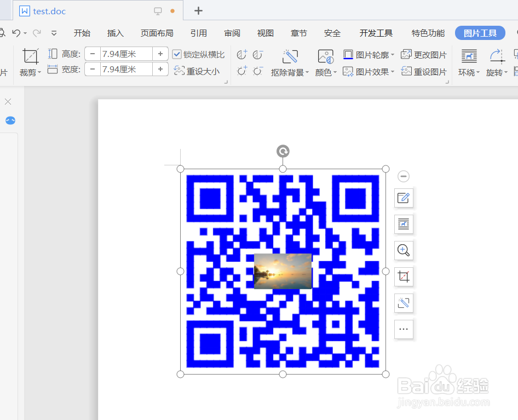The height and width of the screenshot is (420, 518).
Task: Open the Crop (裁剪) dropdown arrow
Action: pos(39,72)
